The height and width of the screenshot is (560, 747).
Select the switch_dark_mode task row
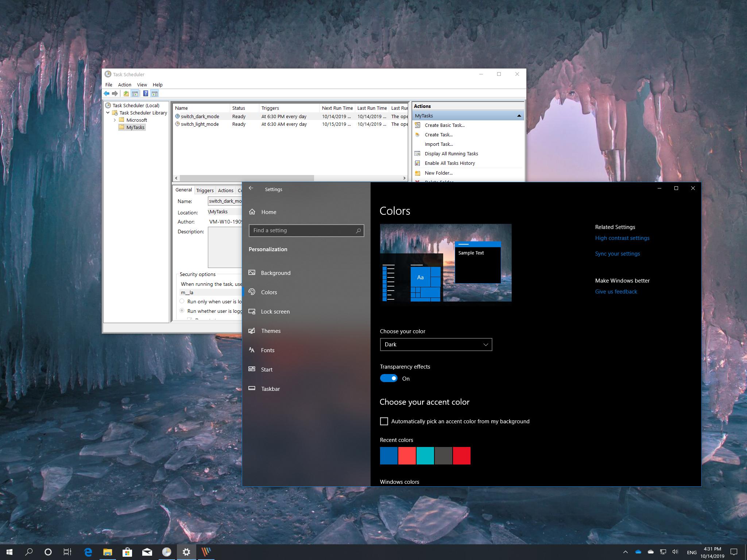click(291, 116)
